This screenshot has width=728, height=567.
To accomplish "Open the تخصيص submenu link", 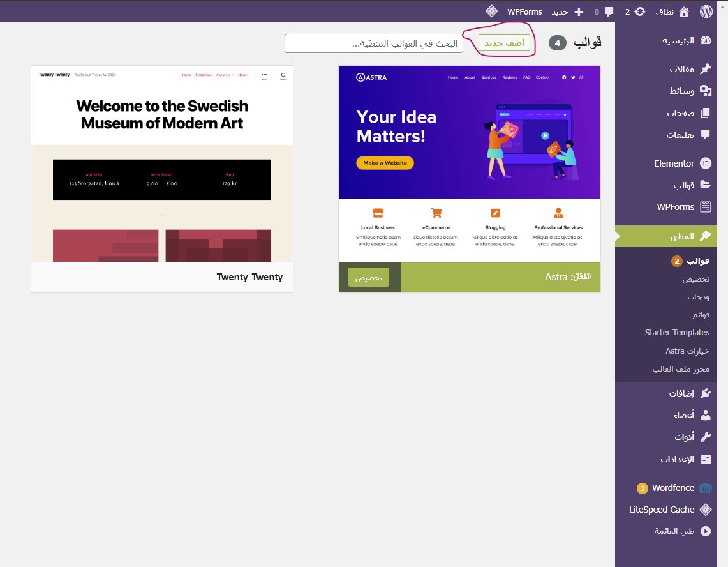I will coord(695,279).
